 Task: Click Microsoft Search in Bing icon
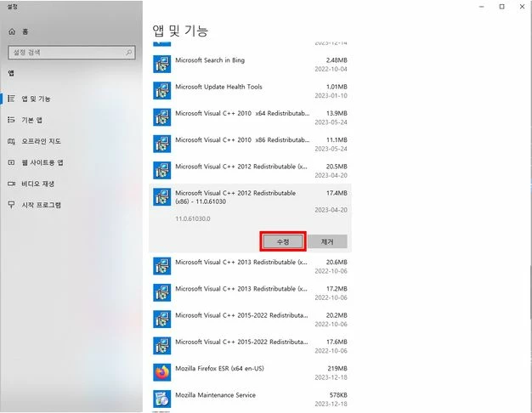(161, 64)
